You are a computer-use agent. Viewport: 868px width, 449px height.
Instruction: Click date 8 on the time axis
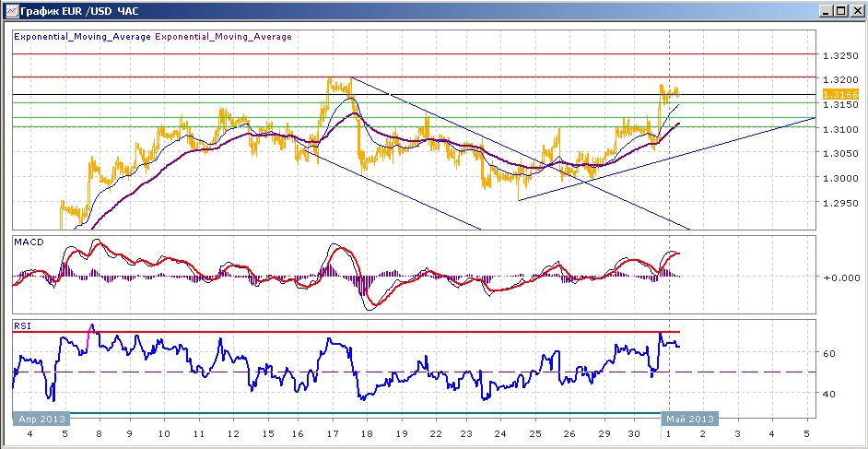[x=100, y=434]
